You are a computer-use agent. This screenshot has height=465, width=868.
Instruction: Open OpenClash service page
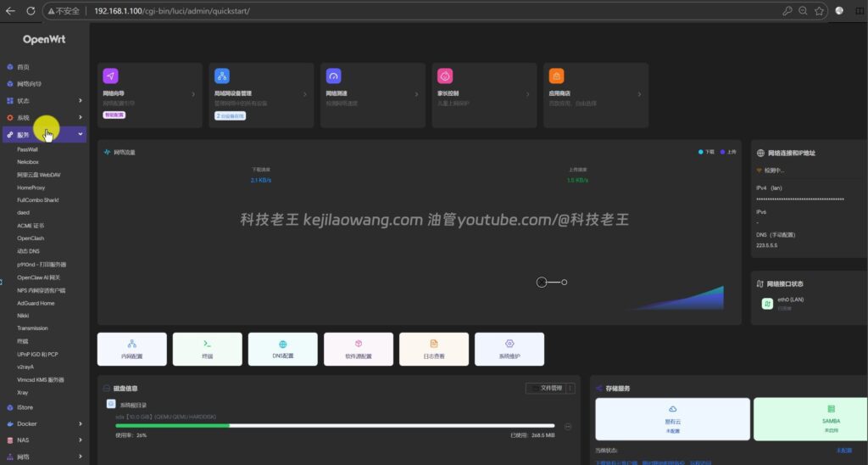tap(31, 238)
